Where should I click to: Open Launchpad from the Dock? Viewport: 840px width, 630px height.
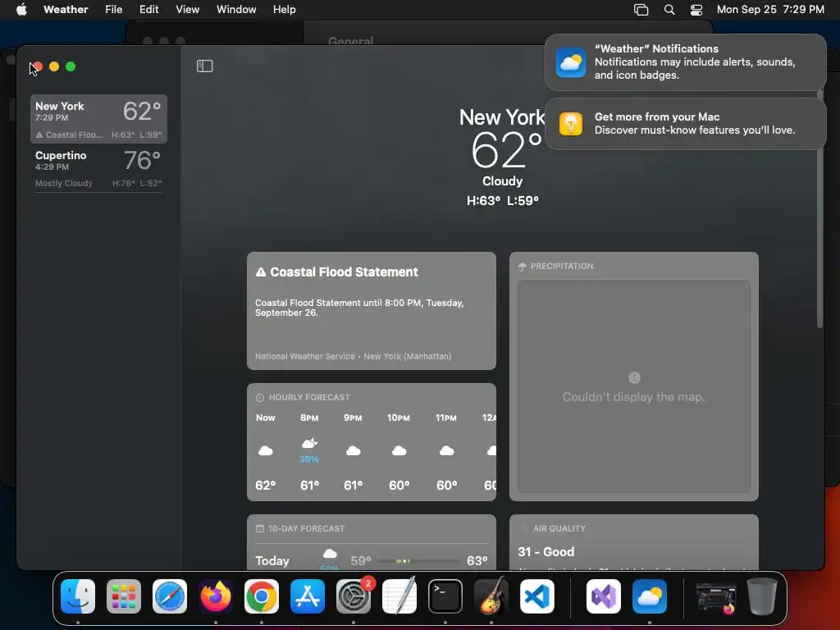(x=124, y=596)
